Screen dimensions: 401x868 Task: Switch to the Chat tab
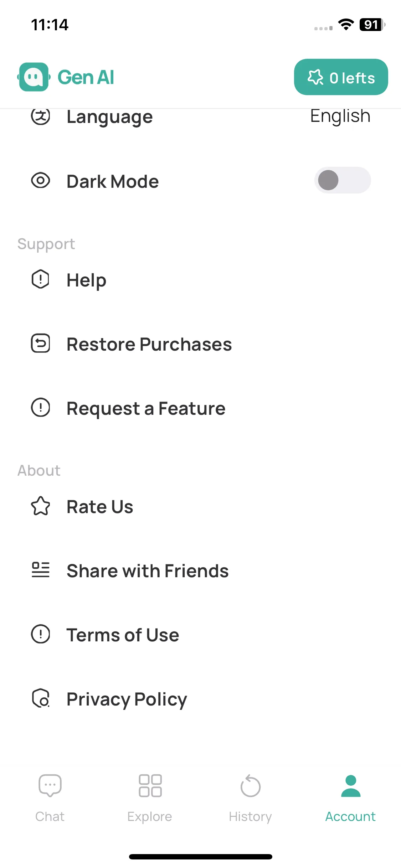(50, 798)
